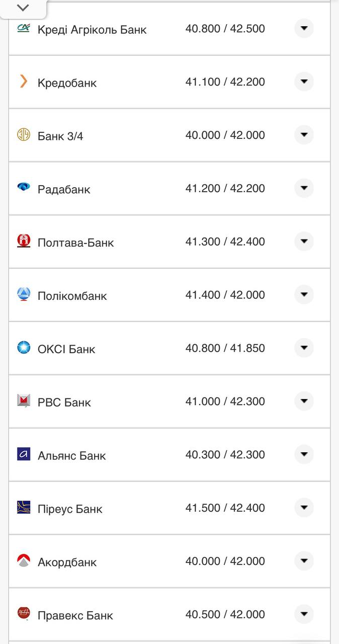This screenshot has height=644, width=339.
Task: Click the orange Кредобанк logo icon
Action: point(24,82)
